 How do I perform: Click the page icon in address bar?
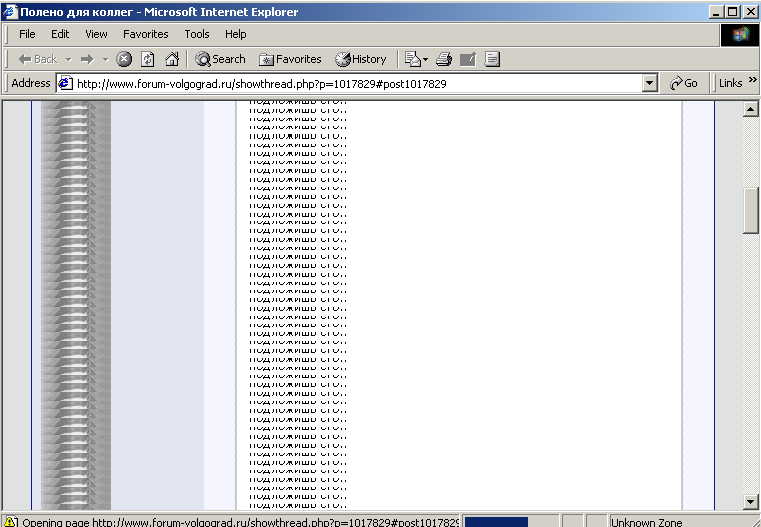pos(65,83)
